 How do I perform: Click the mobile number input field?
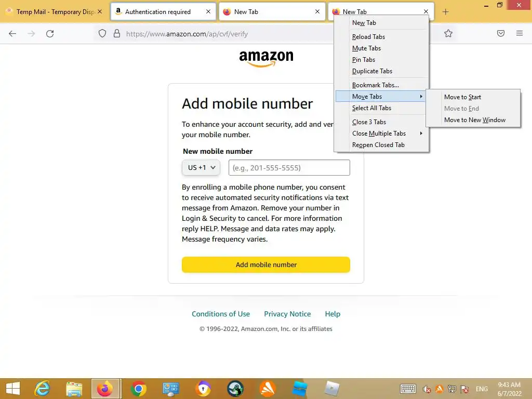coord(289,168)
